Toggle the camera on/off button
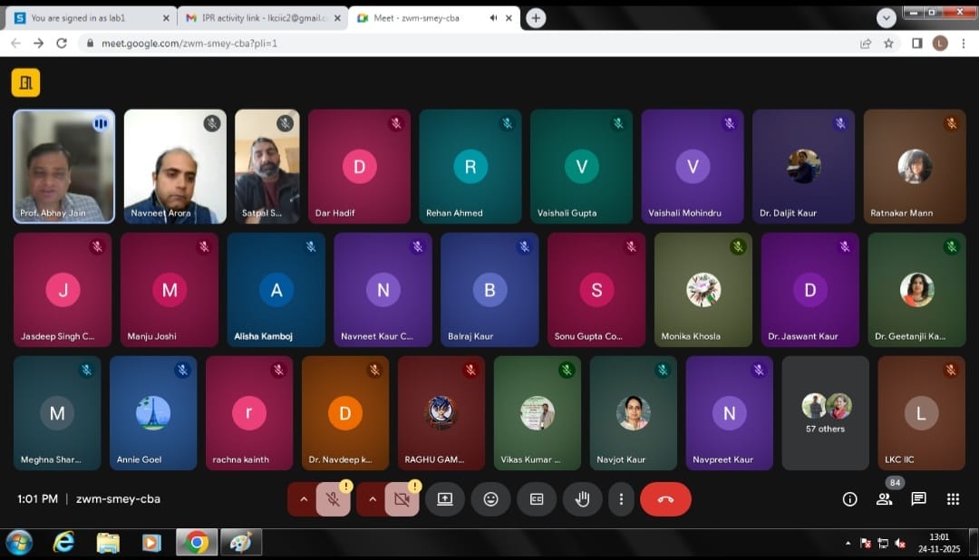 [x=402, y=499]
